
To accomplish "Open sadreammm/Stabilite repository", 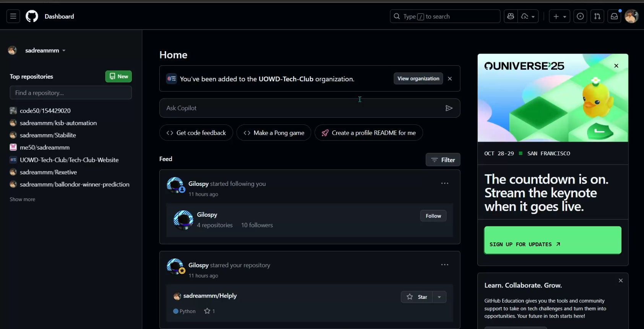I will coord(48,135).
